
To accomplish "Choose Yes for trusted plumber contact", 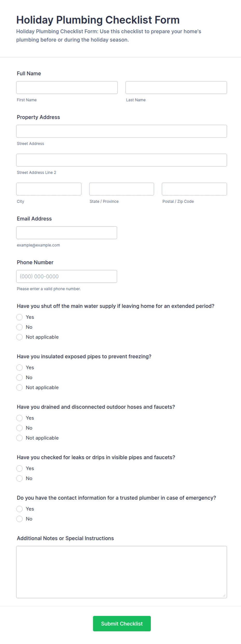I will click(x=19, y=509).
